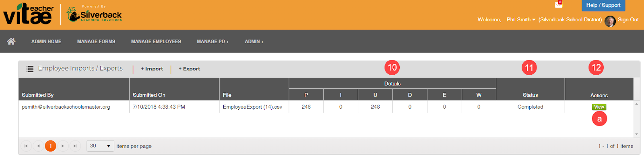Open the mail notifications envelope icon
The image size is (644, 157).
click(x=559, y=4)
